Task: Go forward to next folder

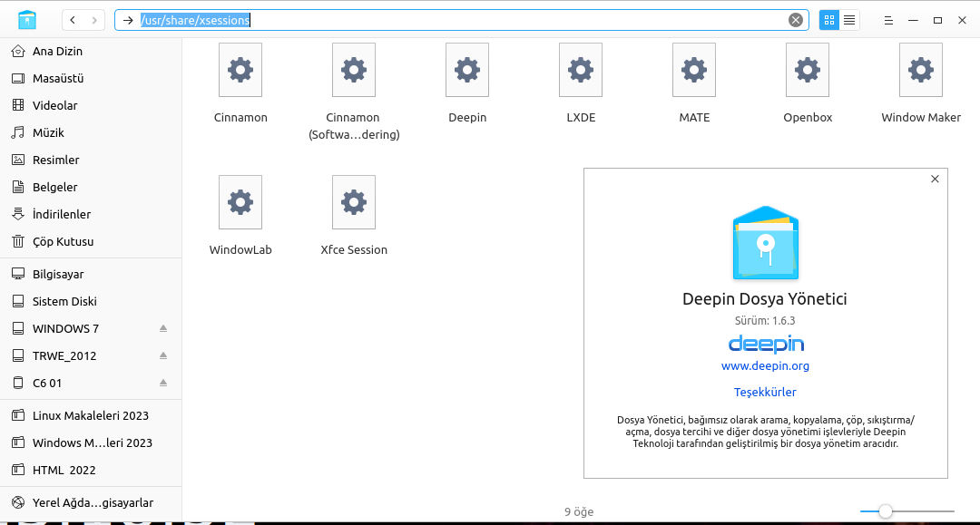Action: (x=93, y=20)
